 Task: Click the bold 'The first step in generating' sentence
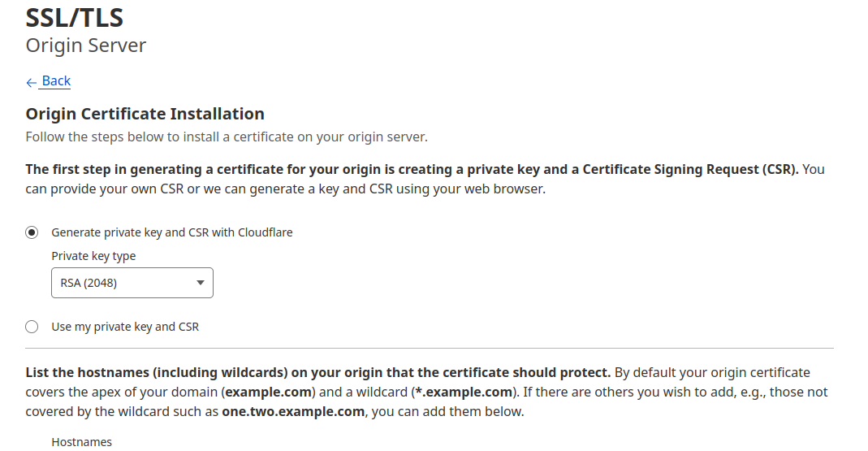[x=412, y=170]
